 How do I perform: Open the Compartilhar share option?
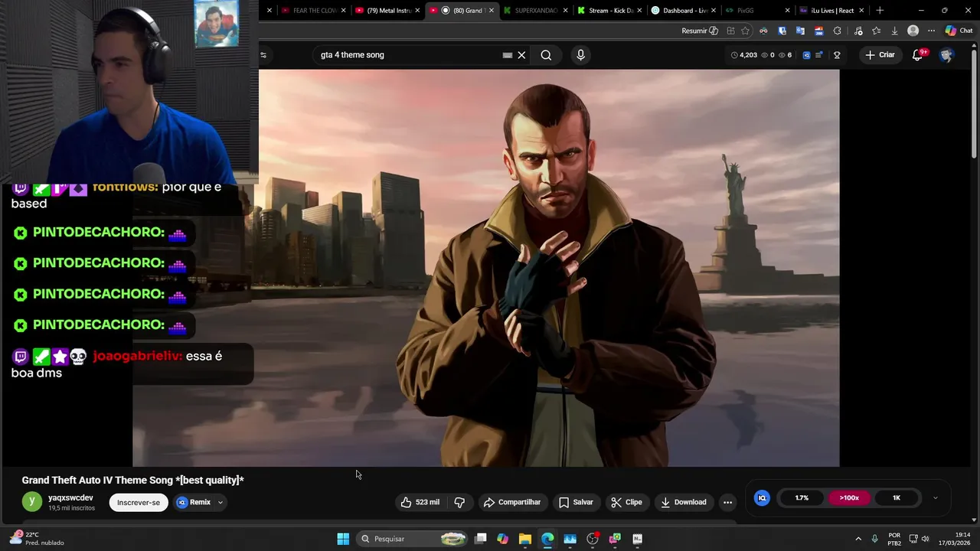click(x=511, y=502)
